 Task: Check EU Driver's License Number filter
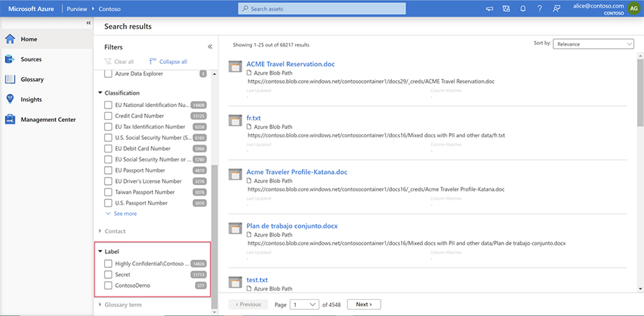click(x=108, y=181)
